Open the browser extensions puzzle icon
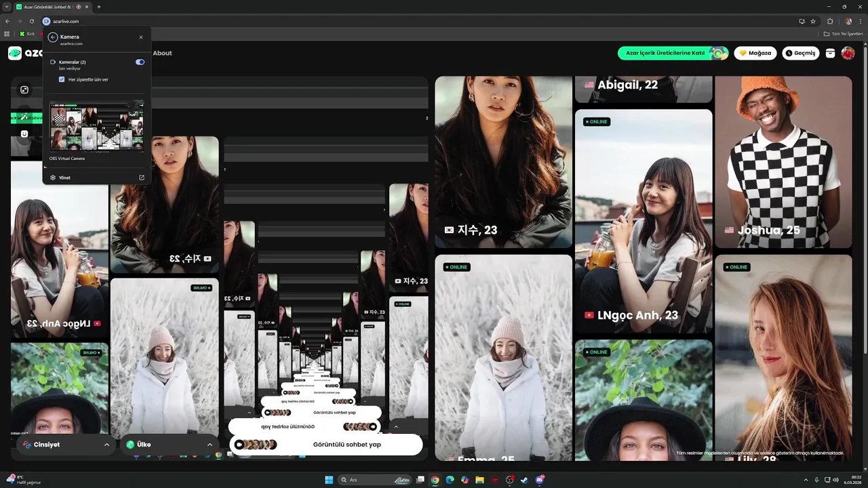The image size is (868, 488). click(830, 21)
